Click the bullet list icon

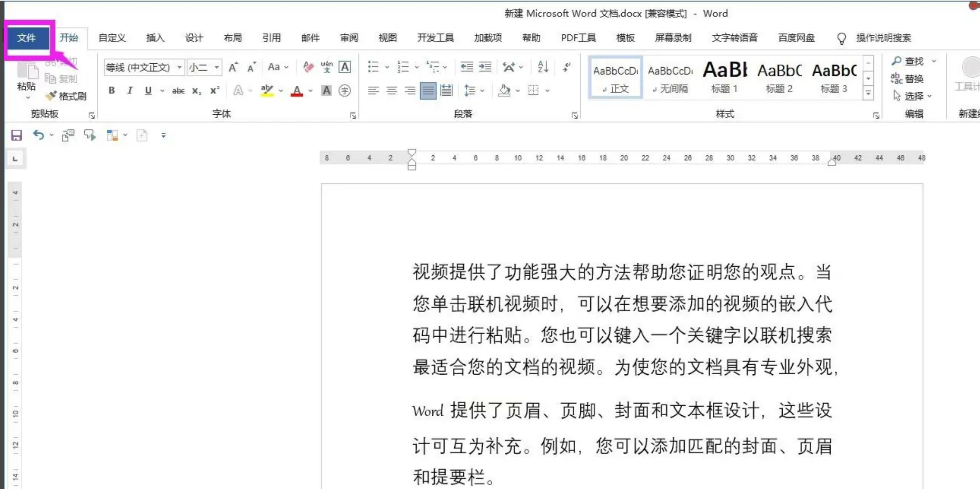(x=373, y=67)
